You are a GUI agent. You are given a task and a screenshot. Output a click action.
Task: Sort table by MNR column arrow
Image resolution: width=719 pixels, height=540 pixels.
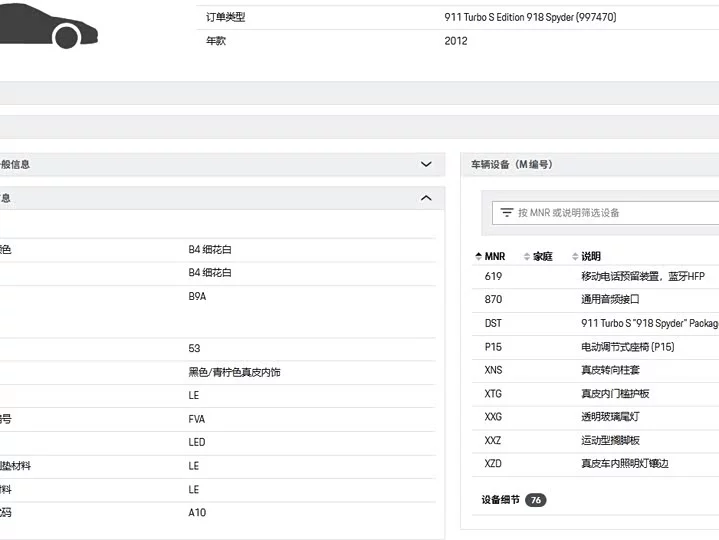[479, 256]
